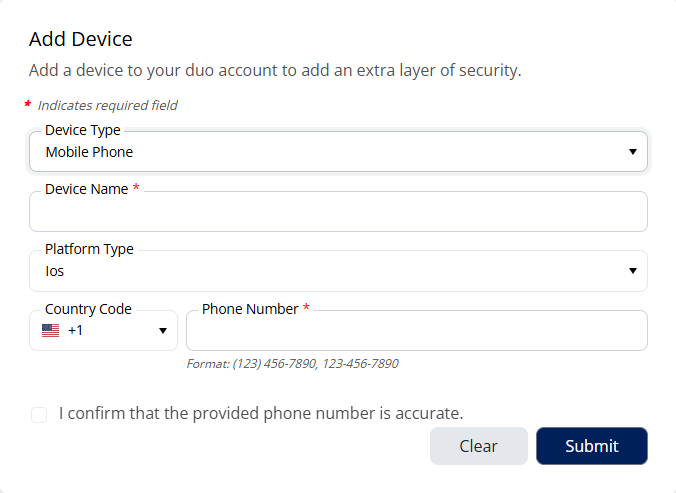The width and height of the screenshot is (676, 493).
Task: Click the phone format hint text
Action: tap(292, 364)
